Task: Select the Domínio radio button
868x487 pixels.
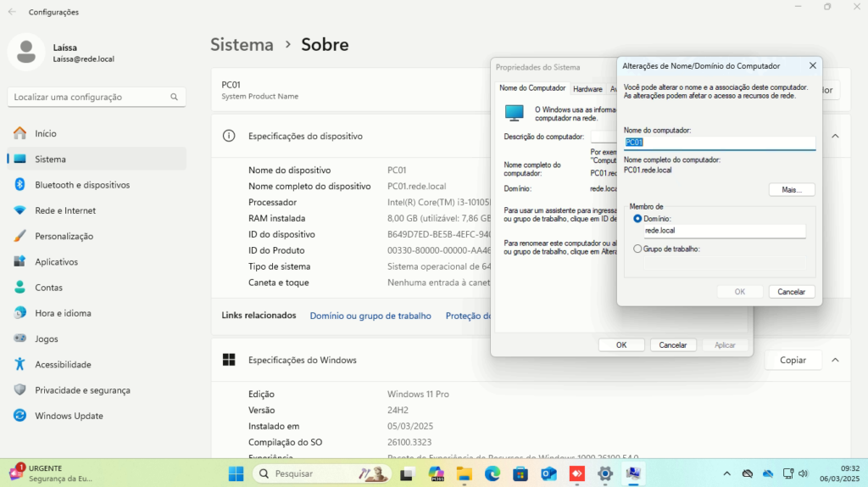Action: click(x=637, y=219)
